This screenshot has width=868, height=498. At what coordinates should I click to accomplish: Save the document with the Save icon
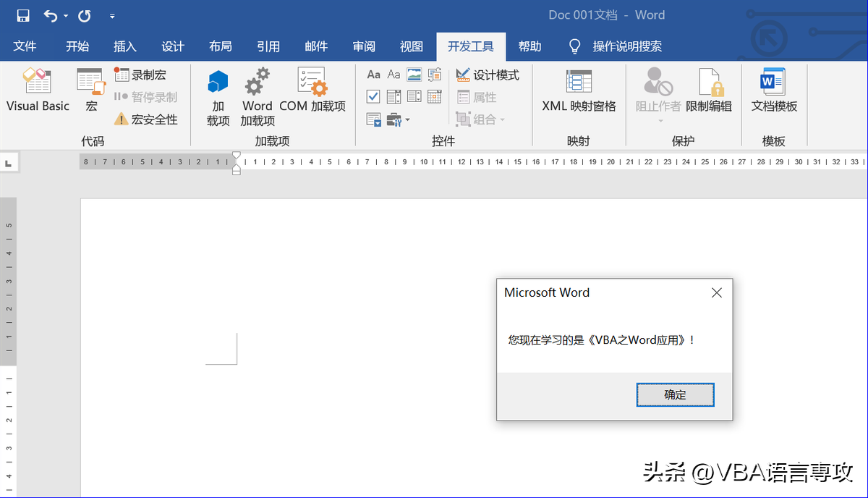click(x=23, y=15)
